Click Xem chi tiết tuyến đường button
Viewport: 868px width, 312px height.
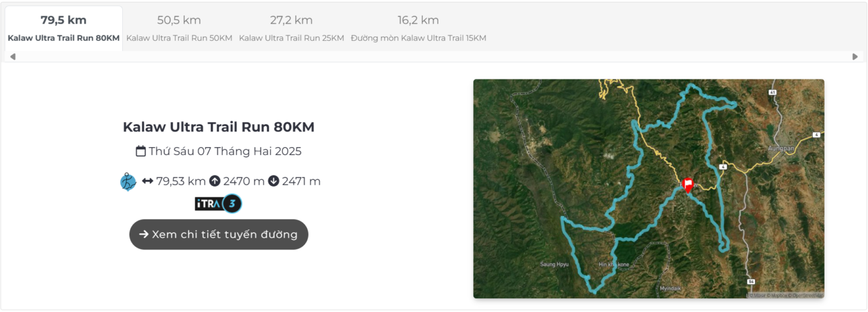pyautogui.click(x=219, y=234)
